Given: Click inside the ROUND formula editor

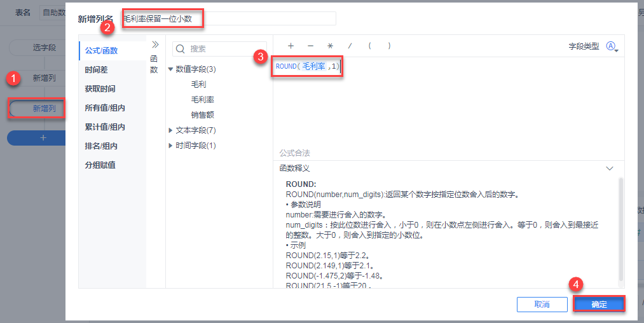Looking at the screenshot, I should click(448, 103).
